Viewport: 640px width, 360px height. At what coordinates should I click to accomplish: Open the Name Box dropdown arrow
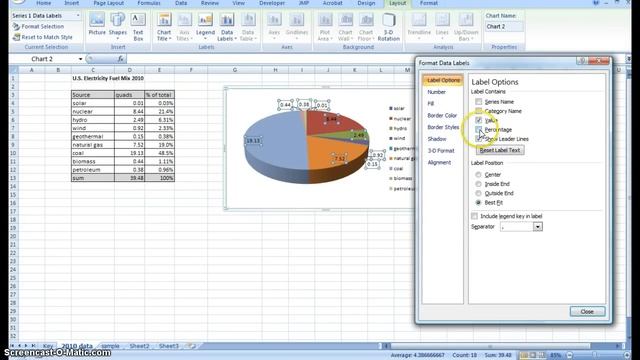[80, 59]
